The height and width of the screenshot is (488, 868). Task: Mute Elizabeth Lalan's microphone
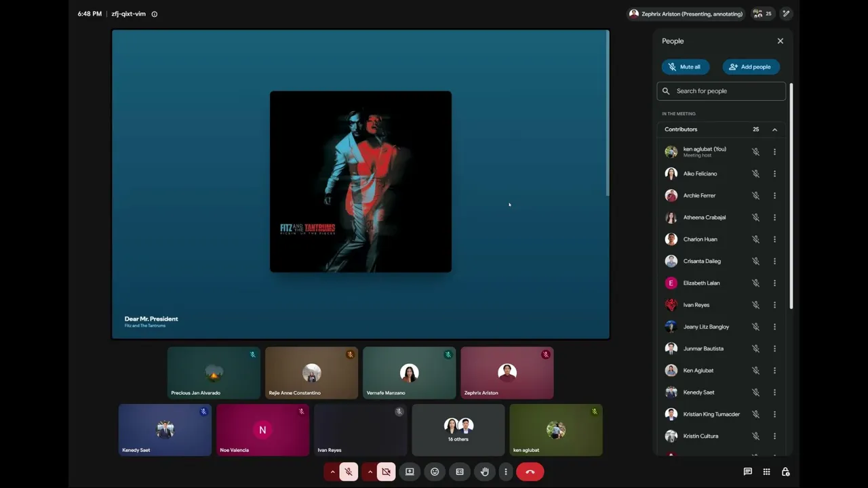point(755,283)
